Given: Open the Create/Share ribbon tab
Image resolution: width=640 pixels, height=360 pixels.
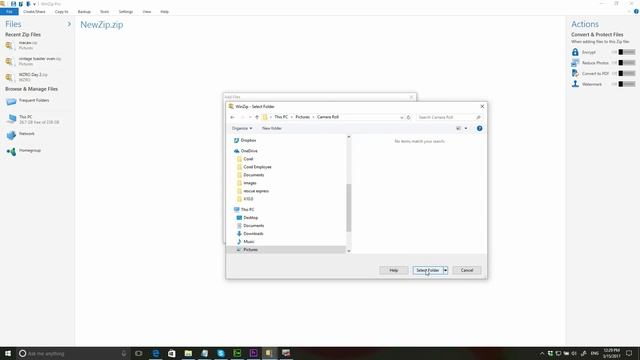Looking at the screenshot, I should (x=34, y=12).
